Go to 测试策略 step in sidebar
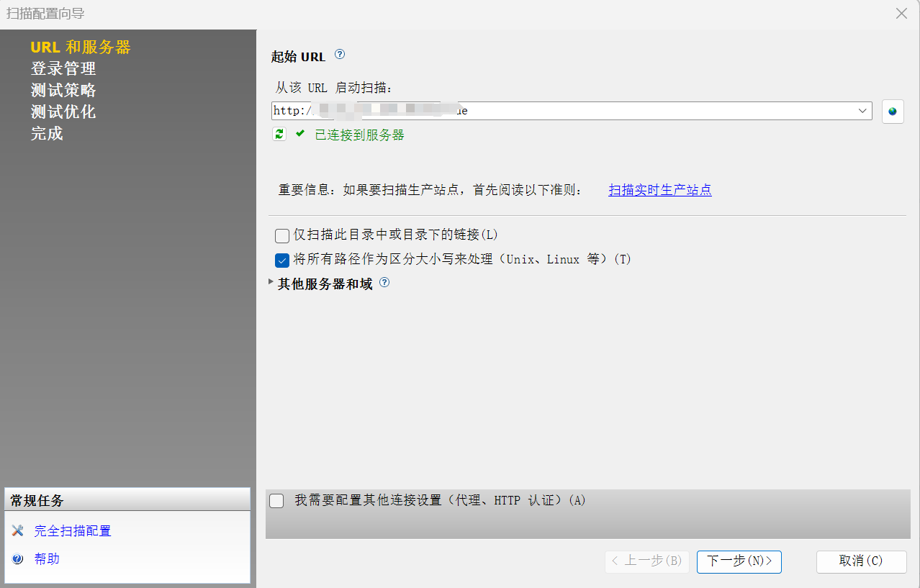Screen dimensions: 920x588 (x=63, y=91)
